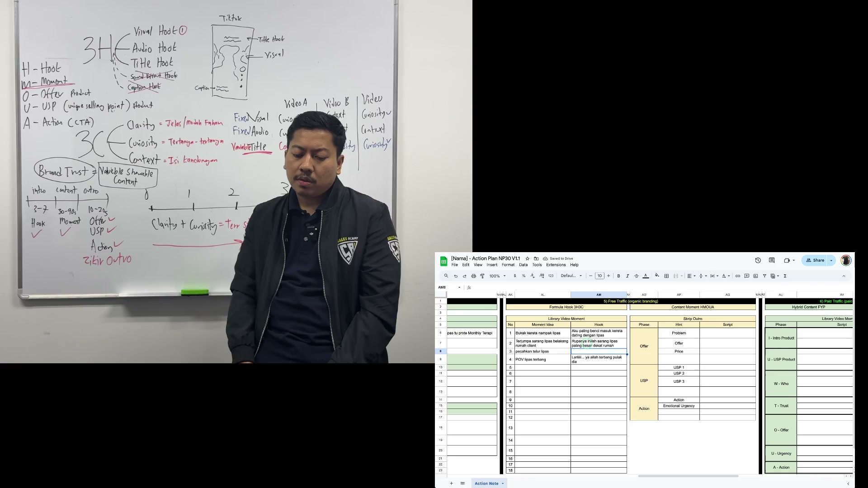Open the Format menu

pyautogui.click(x=508, y=265)
